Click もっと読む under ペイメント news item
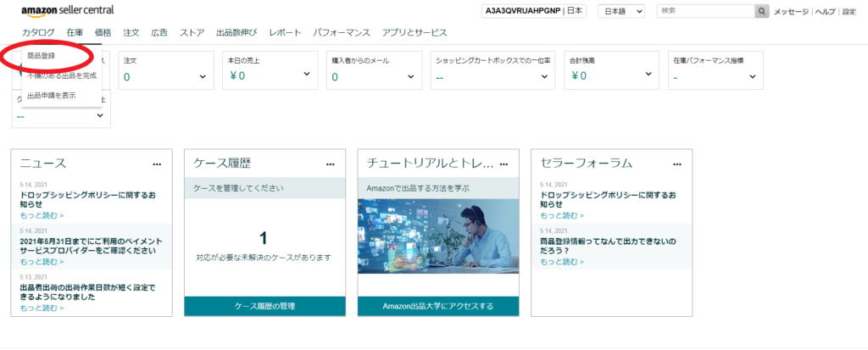 coord(42,261)
